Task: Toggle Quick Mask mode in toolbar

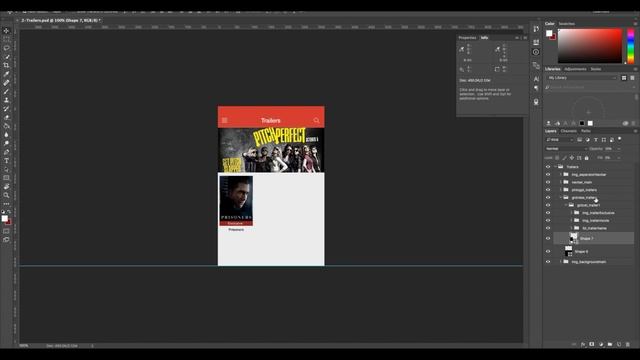Action: tap(6, 231)
